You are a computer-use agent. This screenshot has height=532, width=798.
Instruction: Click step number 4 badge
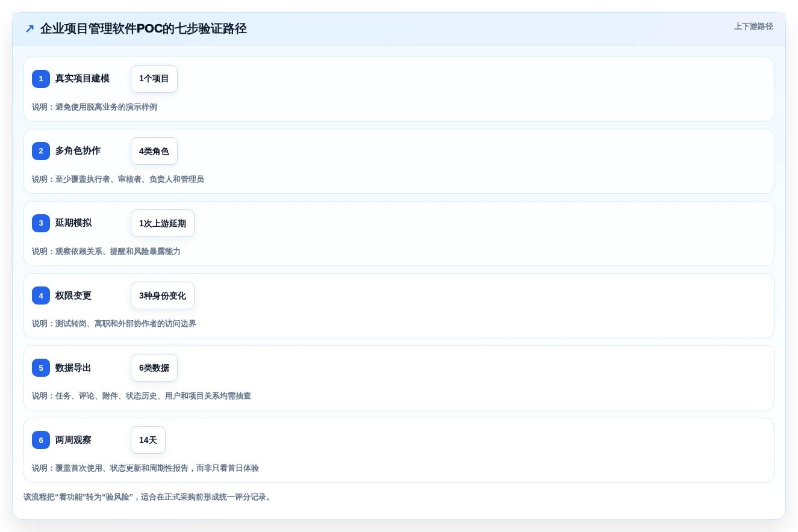[x=41, y=295]
